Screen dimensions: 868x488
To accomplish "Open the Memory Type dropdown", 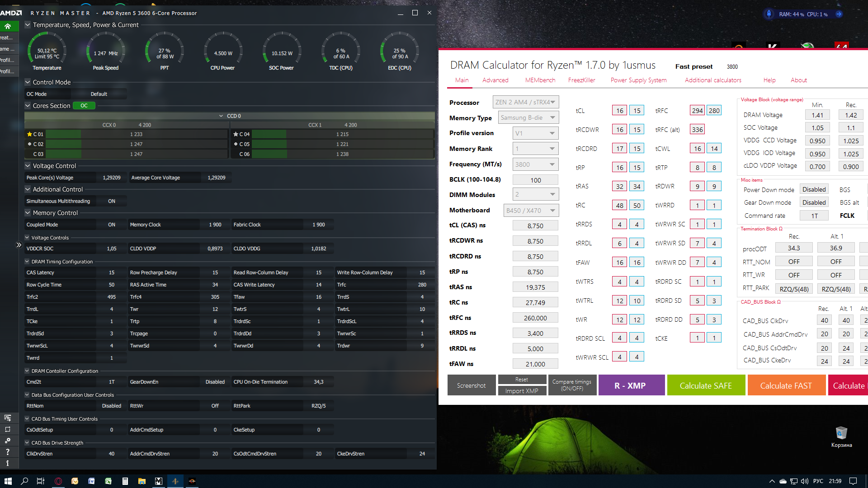I will (x=528, y=118).
